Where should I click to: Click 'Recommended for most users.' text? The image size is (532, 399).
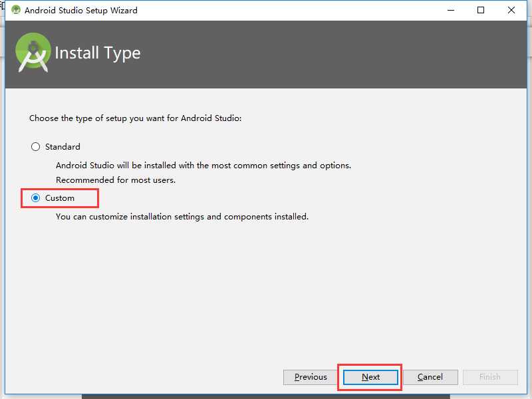click(x=116, y=180)
